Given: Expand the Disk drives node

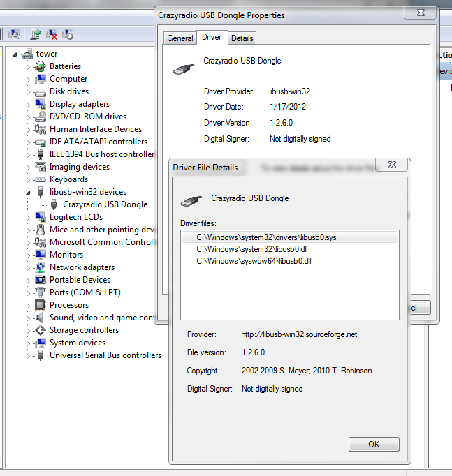Looking at the screenshot, I should (x=29, y=91).
